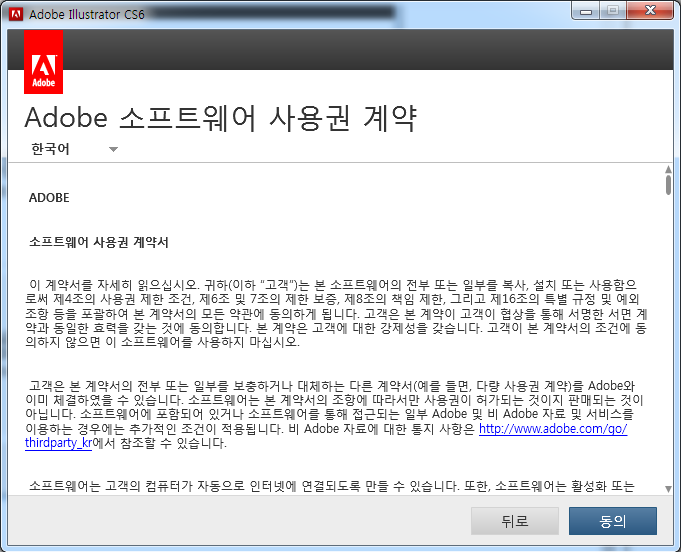Click the Illustrator title bar app icon
This screenshot has width=681, height=552.
16,14
